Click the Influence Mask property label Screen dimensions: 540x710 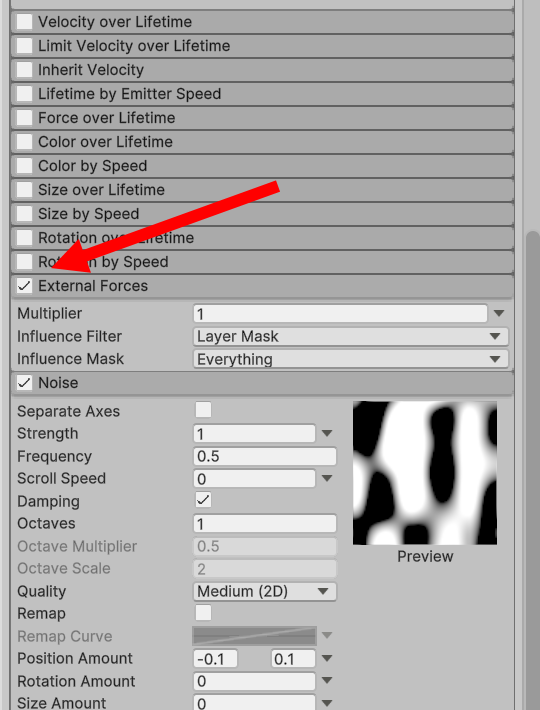(70, 359)
